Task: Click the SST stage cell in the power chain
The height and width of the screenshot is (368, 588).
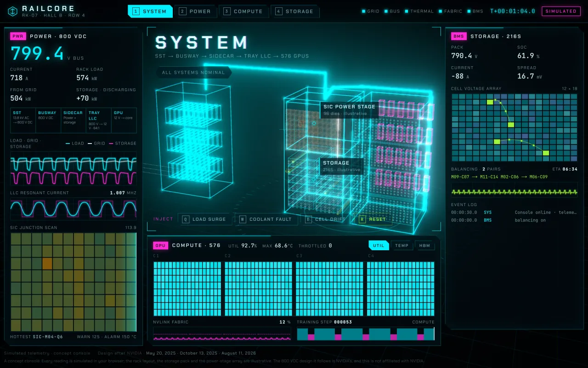Action: pyautogui.click(x=23, y=121)
